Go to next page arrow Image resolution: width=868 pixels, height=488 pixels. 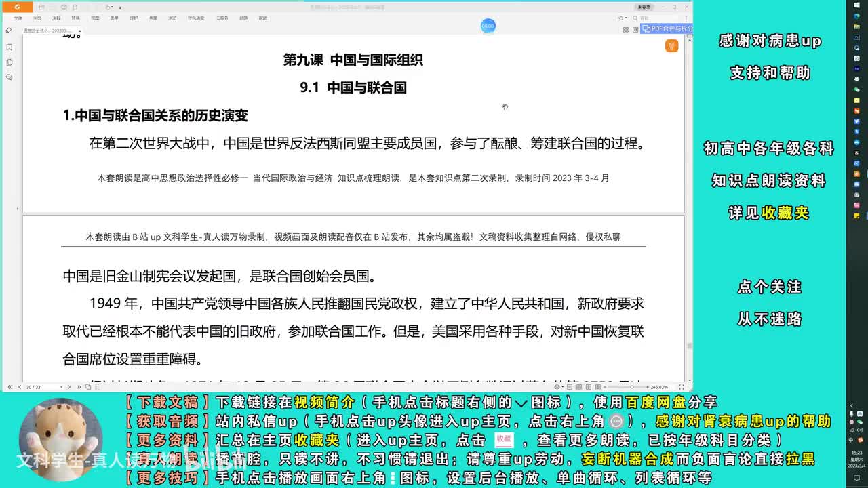click(x=69, y=387)
